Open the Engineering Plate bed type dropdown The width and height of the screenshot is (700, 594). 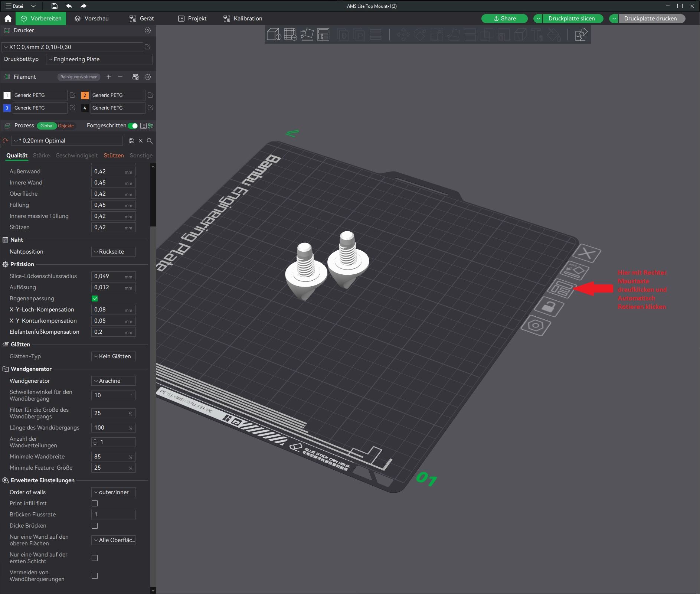[x=99, y=59]
